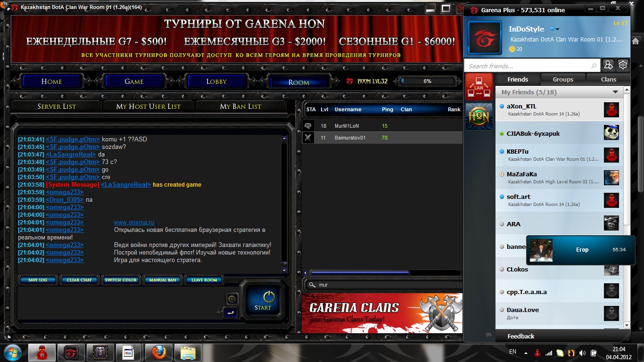Click the volume icon in system tray
The image size is (644, 362).
pyautogui.click(x=583, y=353)
